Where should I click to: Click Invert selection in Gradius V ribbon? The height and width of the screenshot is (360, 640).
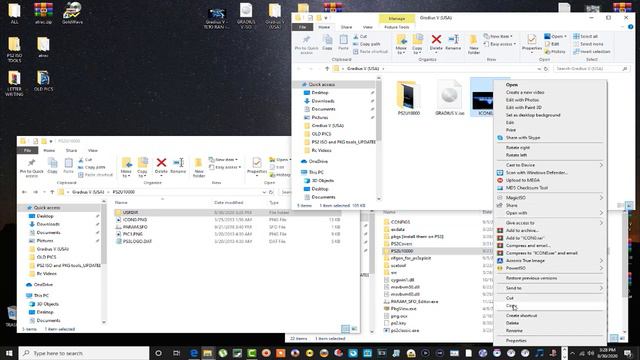(592, 51)
